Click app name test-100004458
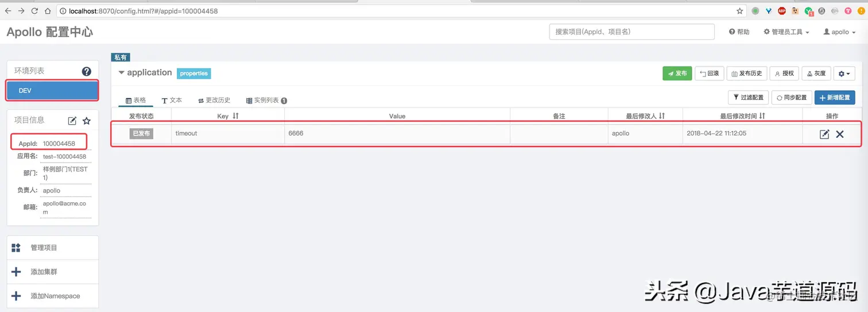 click(x=64, y=157)
